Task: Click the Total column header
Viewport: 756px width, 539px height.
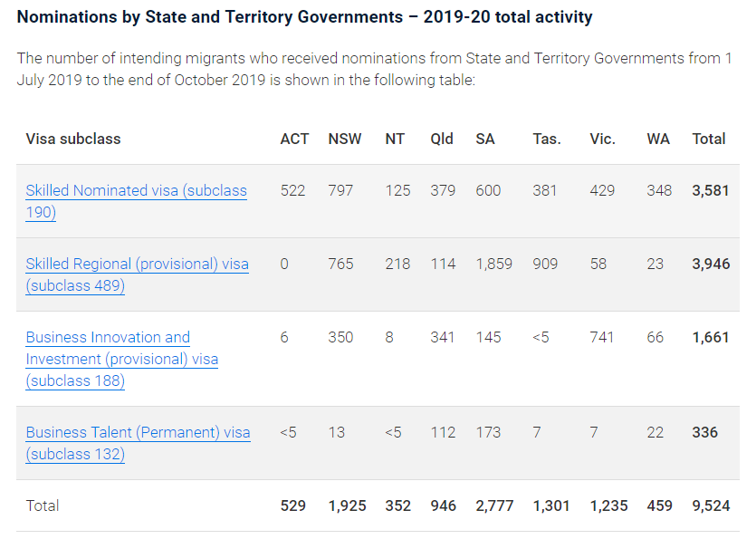Action: pyautogui.click(x=709, y=139)
